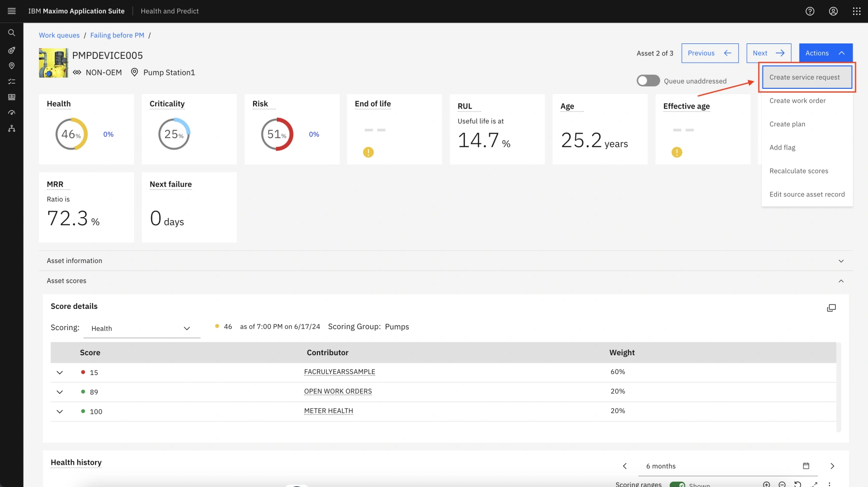The image size is (868, 487).
Task: Open the Failing before PM breadcrumb link
Action: (x=117, y=35)
